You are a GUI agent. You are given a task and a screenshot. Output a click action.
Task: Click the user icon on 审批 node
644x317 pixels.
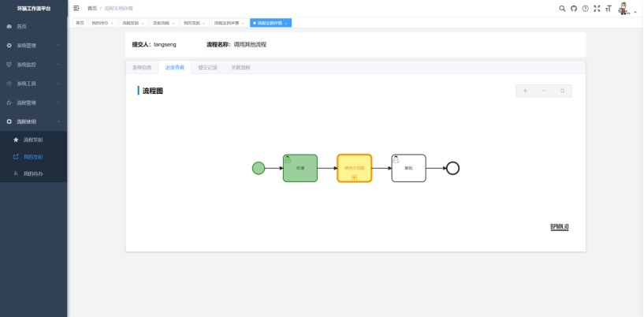396,159
